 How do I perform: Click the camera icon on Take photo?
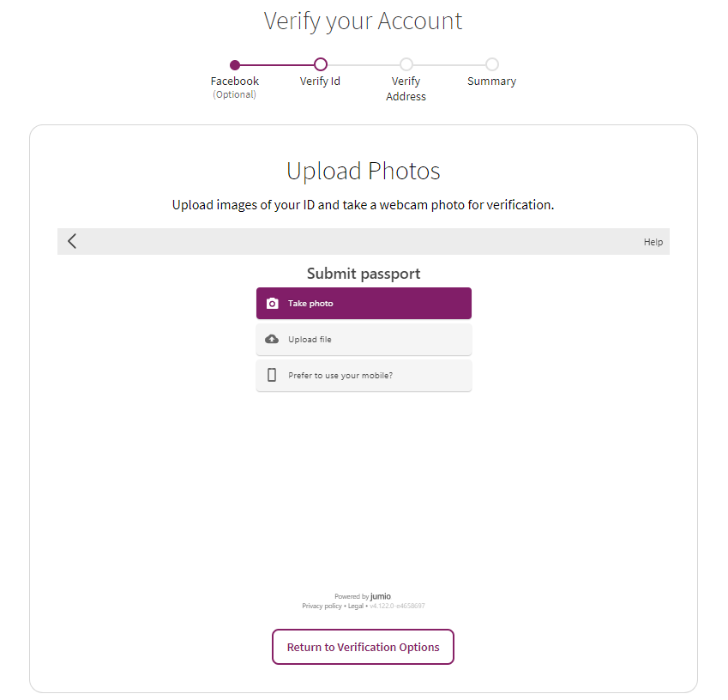point(272,304)
